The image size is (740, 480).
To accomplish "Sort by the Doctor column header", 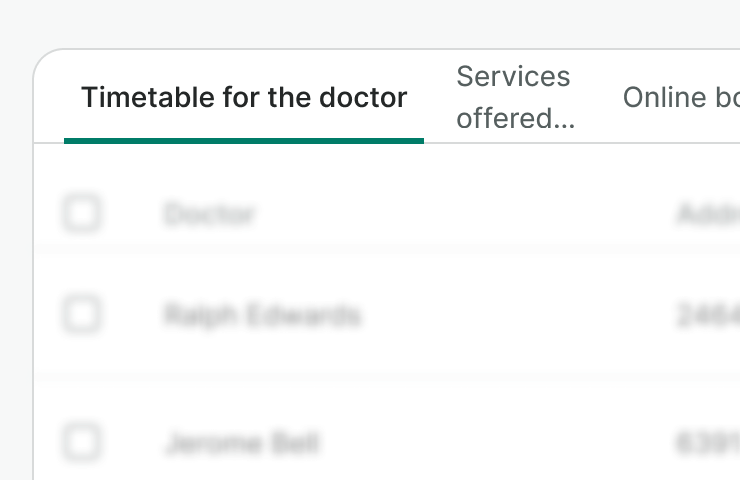I will click(x=210, y=214).
